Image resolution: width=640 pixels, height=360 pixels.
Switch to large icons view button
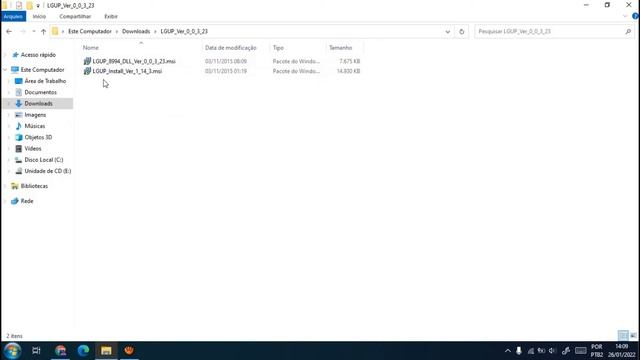click(x=633, y=336)
